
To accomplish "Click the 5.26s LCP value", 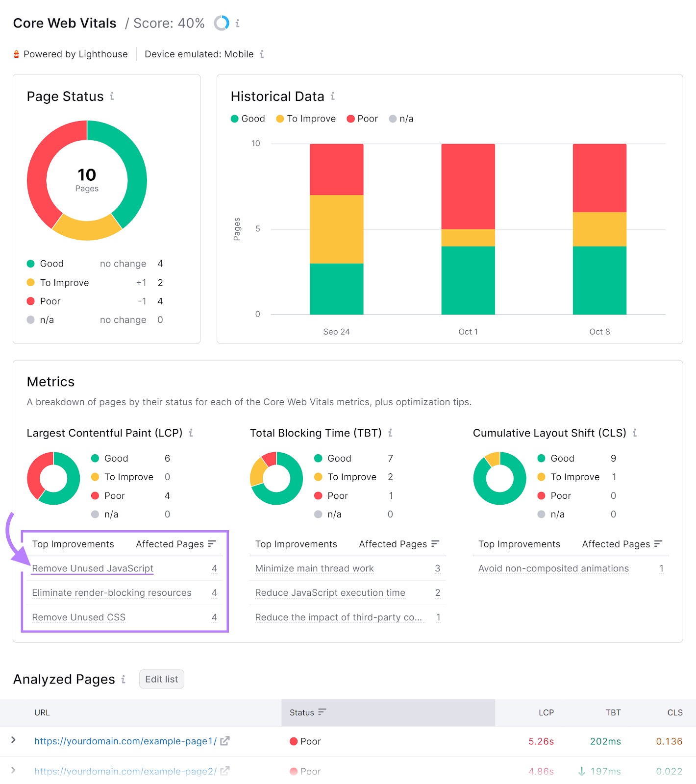I will (541, 741).
